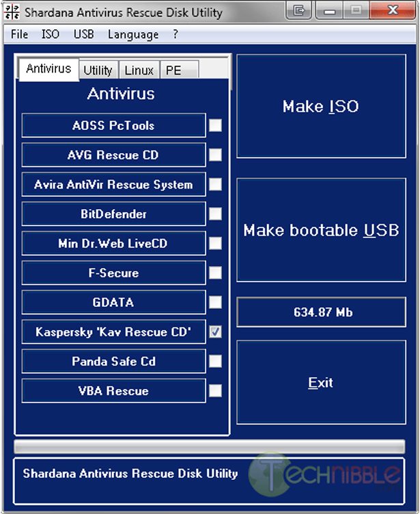Open the ISO menu

click(x=50, y=34)
